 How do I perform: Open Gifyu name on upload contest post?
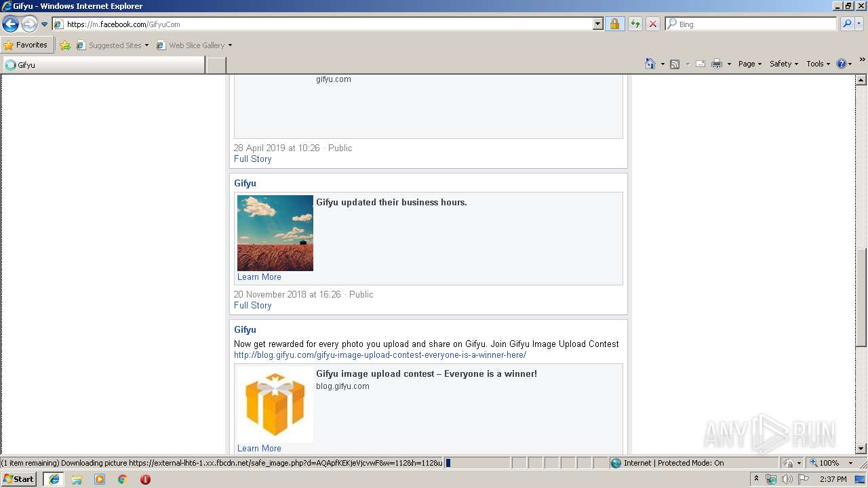tap(245, 330)
